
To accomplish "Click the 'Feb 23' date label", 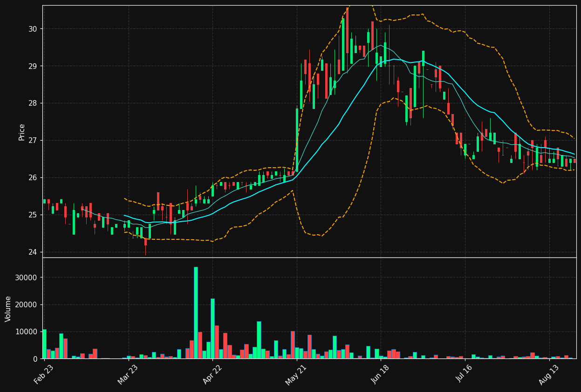I will point(44,375).
